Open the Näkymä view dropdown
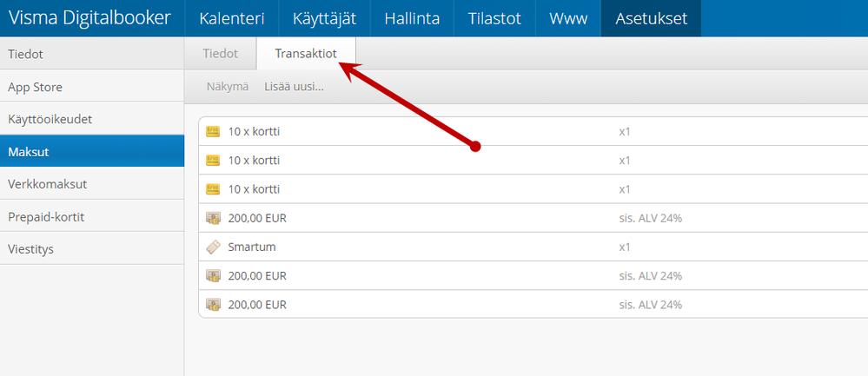 tap(228, 87)
